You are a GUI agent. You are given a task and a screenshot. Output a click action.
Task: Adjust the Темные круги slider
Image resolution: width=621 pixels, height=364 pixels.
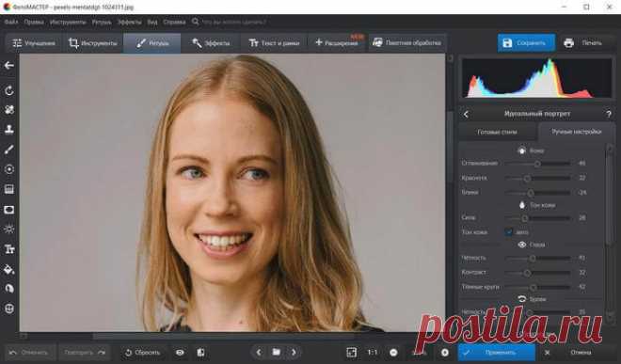click(537, 287)
